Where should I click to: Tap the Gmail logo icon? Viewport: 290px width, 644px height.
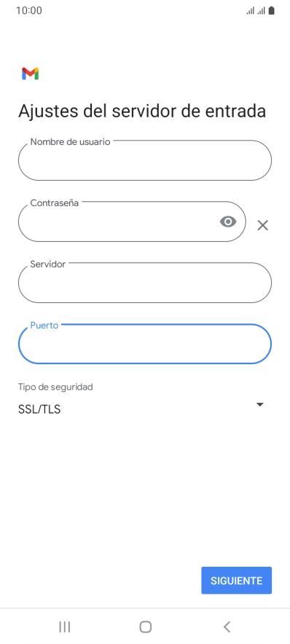[x=30, y=74]
